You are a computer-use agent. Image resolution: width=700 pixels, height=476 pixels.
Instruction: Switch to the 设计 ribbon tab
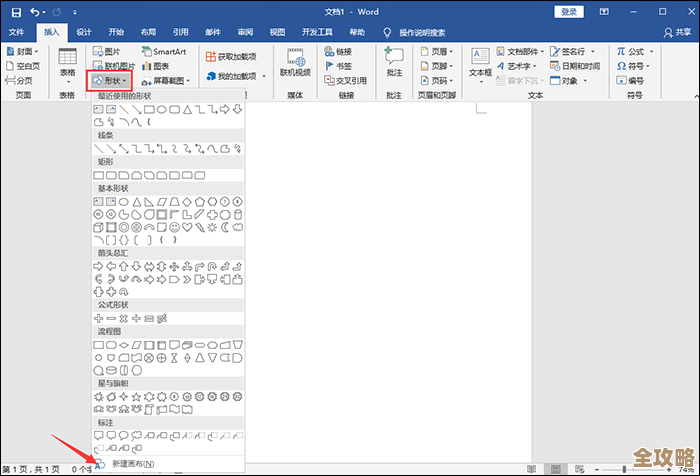(84, 32)
